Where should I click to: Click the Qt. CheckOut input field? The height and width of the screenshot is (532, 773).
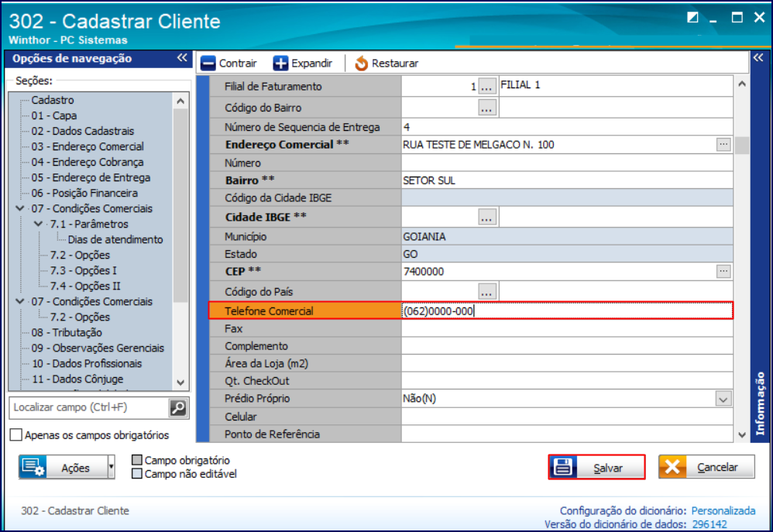pos(567,381)
